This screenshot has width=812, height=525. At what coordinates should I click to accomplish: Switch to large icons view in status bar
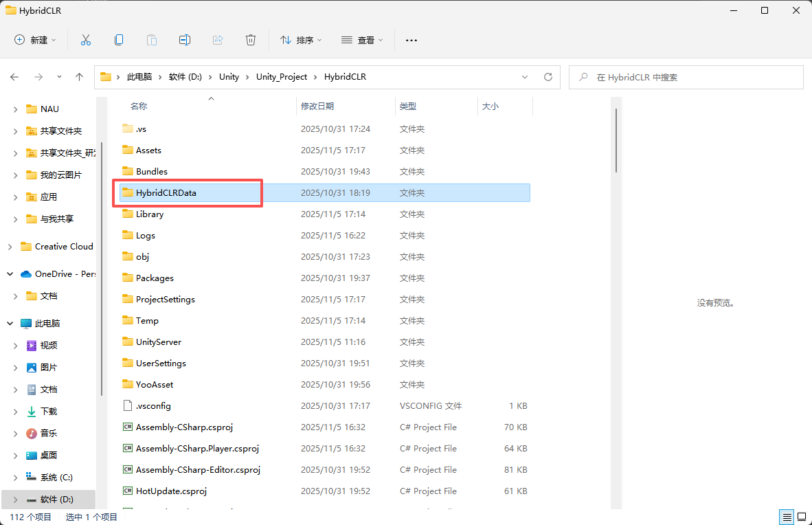click(802, 517)
